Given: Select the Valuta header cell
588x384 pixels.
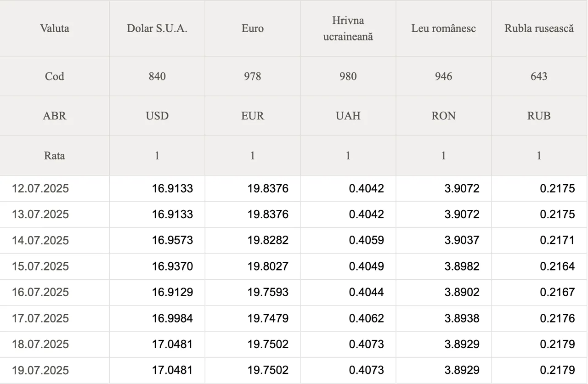Looking at the screenshot, I should 55,28.
